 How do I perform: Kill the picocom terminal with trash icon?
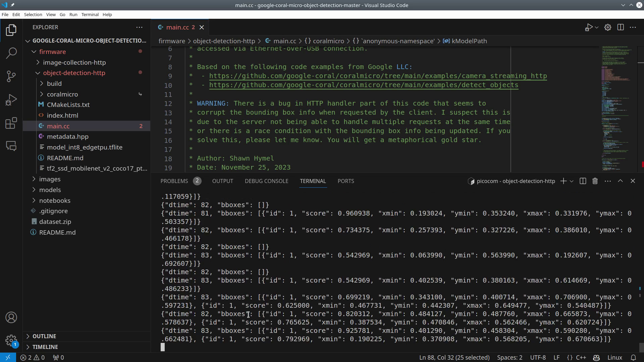coord(595,181)
